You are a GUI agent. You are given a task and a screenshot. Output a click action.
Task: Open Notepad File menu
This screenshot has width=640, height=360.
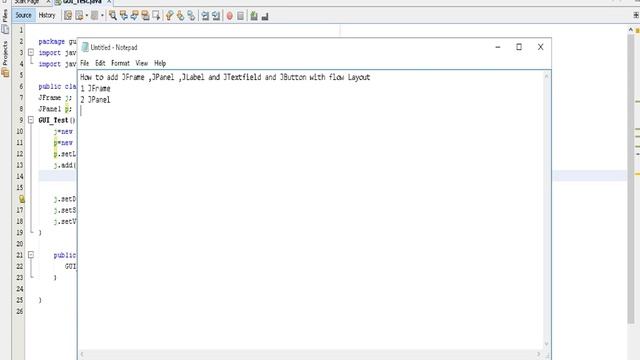coord(84,63)
